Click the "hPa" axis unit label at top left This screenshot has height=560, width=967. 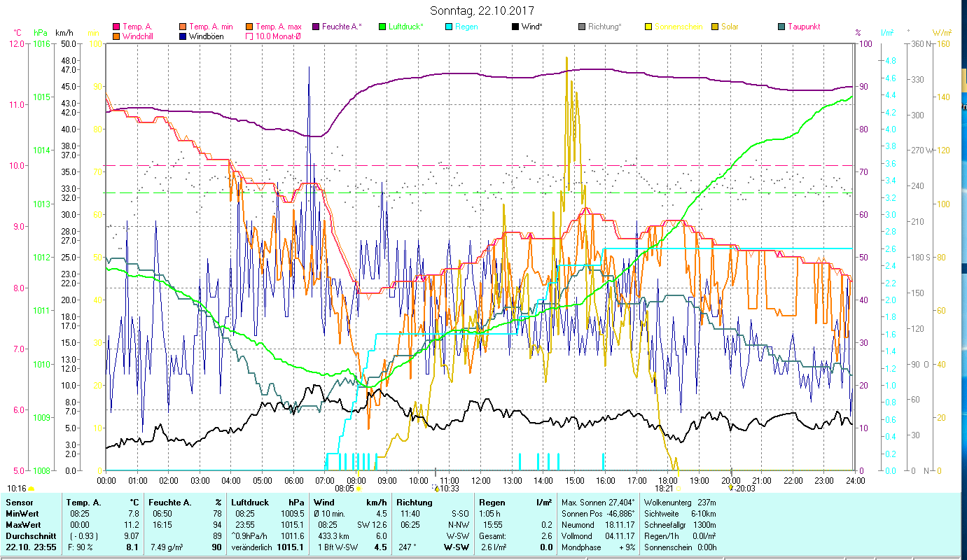tap(41, 33)
